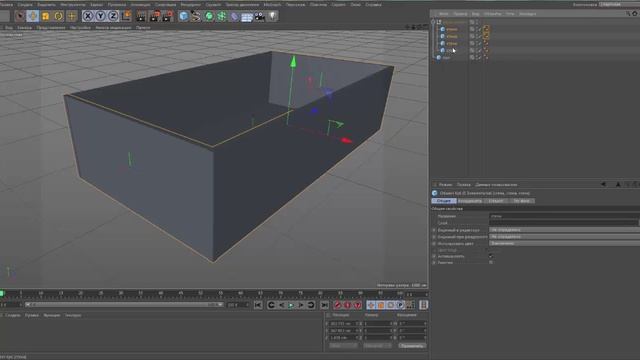The width and height of the screenshot is (640, 360).
Task: Switch to the Coordinates attribute tab
Action: [x=469, y=201]
